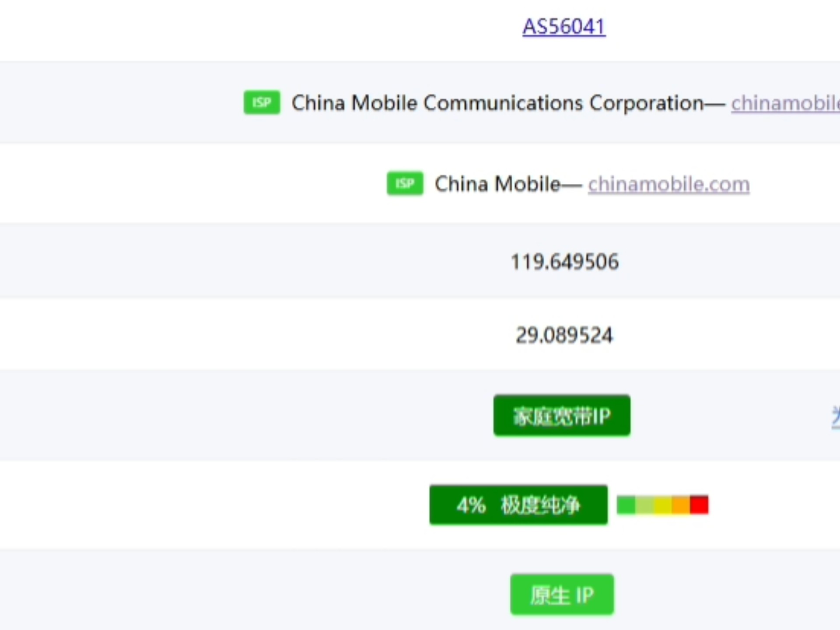Screen dimensions: 840x630
Task: Open the top chinamobile link beside Communications Corporation
Action: coord(784,103)
